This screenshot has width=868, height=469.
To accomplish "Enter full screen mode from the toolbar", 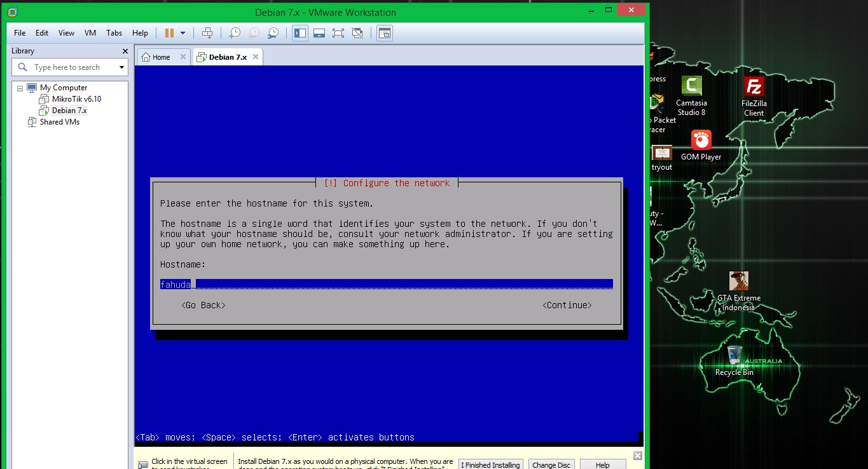I will (338, 33).
